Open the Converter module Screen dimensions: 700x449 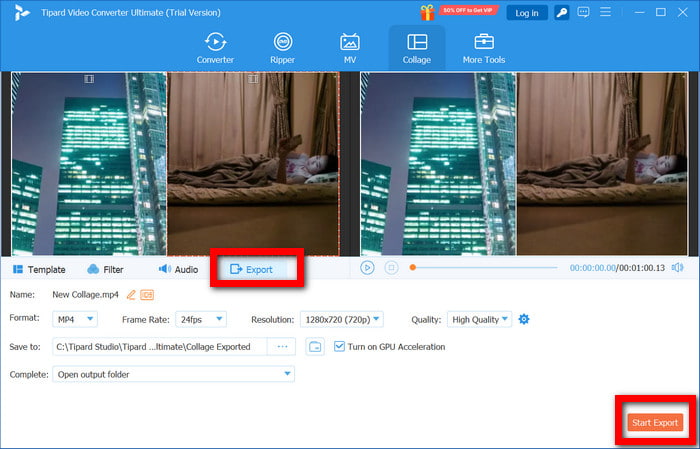click(x=215, y=47)
